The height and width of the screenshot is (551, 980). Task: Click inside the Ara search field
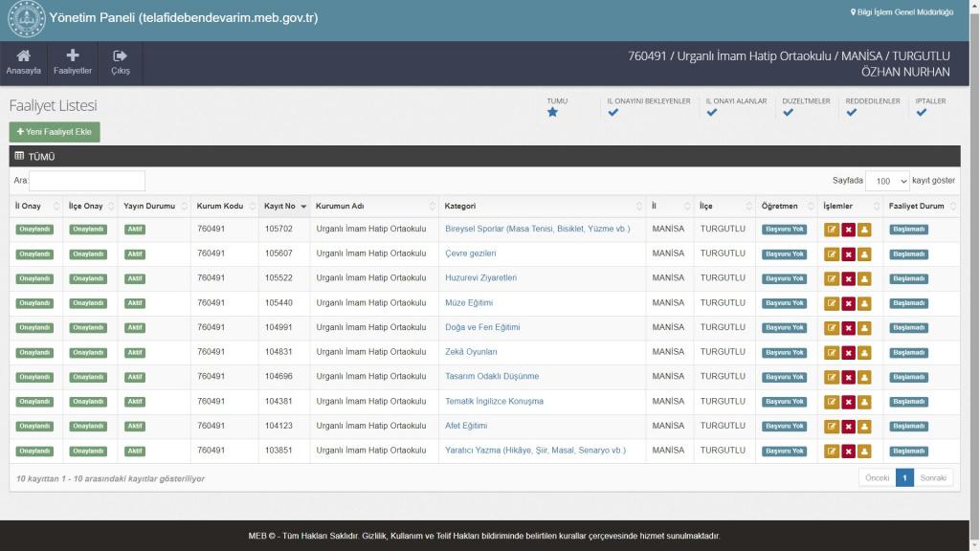87,181
